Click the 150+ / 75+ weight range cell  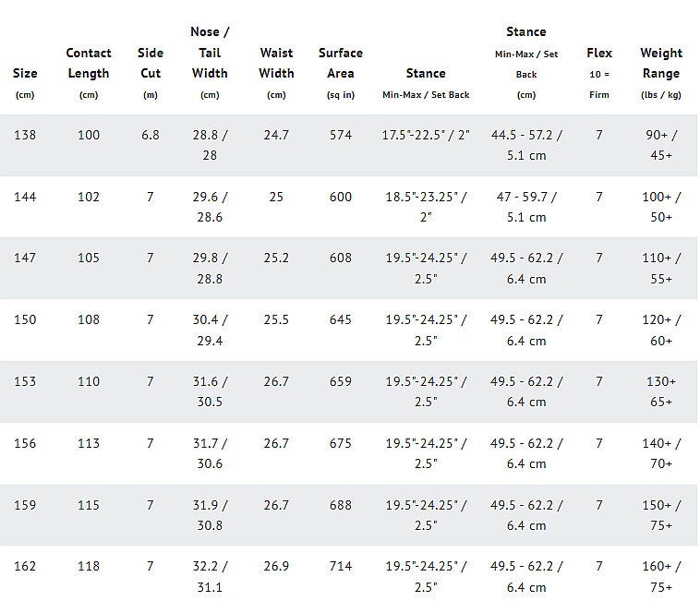(661, 515)
